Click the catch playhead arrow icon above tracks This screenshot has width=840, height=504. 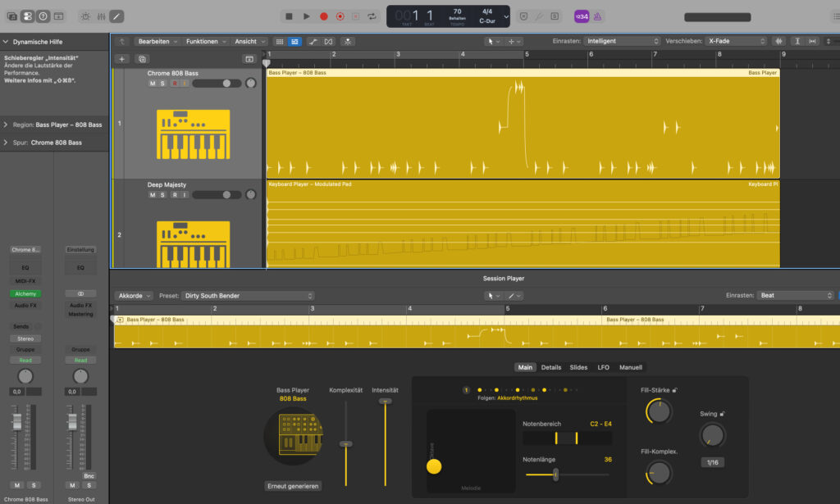coord(122,41)
